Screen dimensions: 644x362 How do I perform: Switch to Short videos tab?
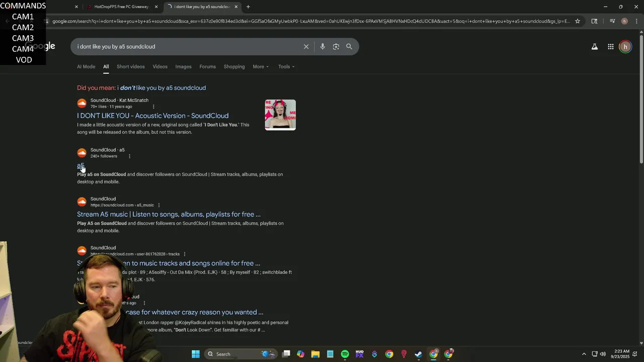click(130, 66)
